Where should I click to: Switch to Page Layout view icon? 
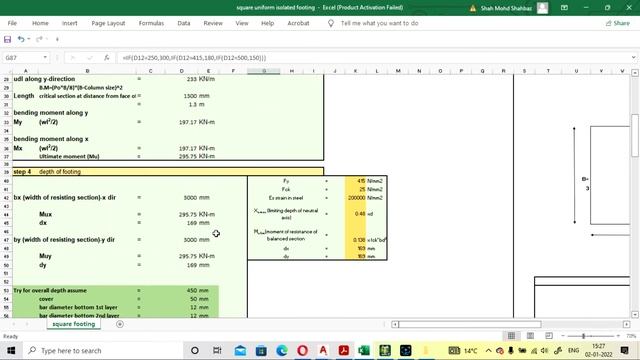tap(530, 336)
